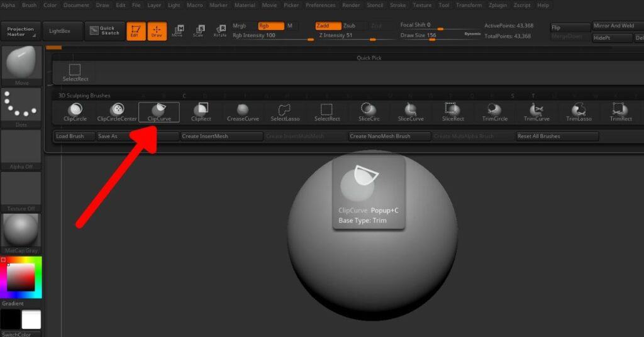Click the Load Brush button

pyautogui.click(x=74, y=136)
